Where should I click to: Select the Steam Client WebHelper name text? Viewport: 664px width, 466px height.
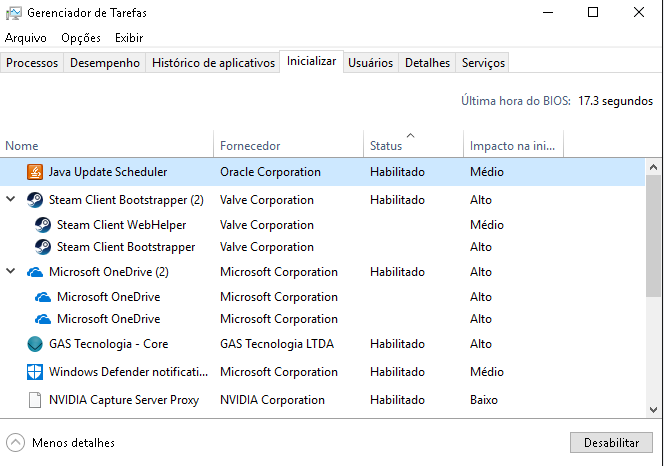pyautogui.click(x=122, y=225)
